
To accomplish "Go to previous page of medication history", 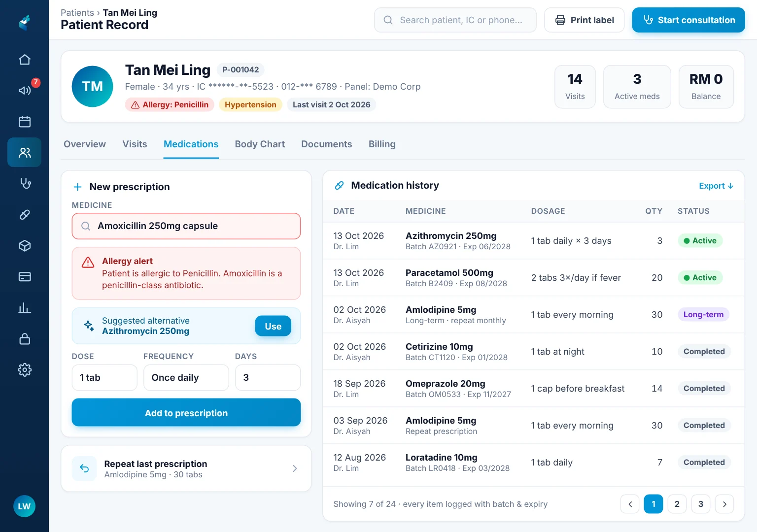I will tap(630, 504).
